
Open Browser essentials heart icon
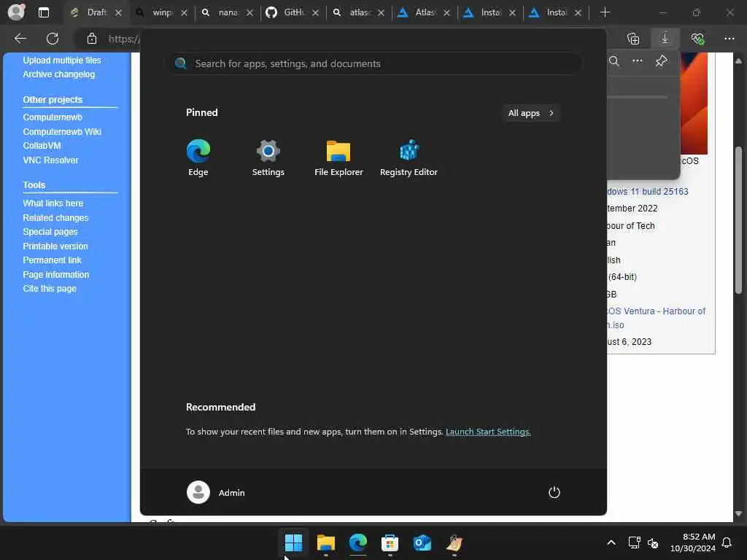[697, 39]
